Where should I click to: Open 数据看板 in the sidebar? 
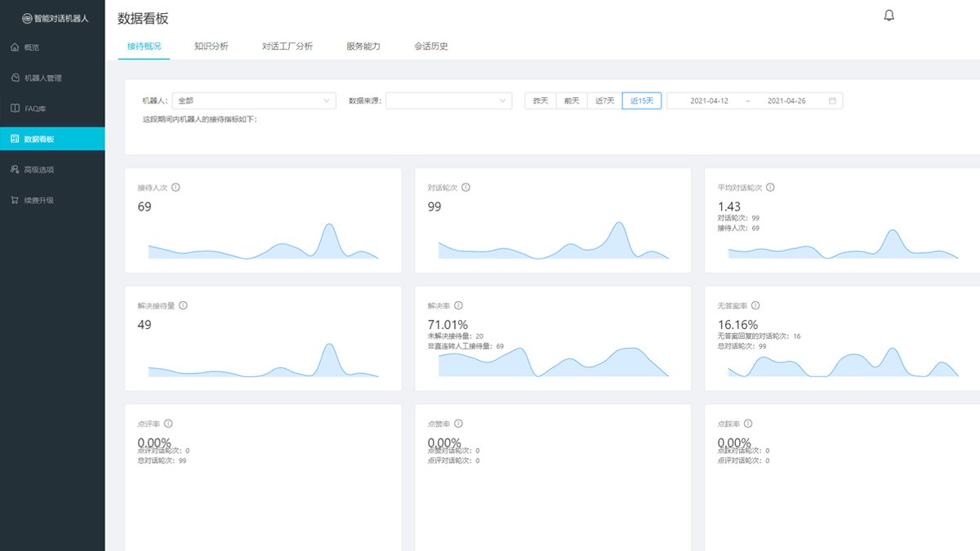[52, 139]
